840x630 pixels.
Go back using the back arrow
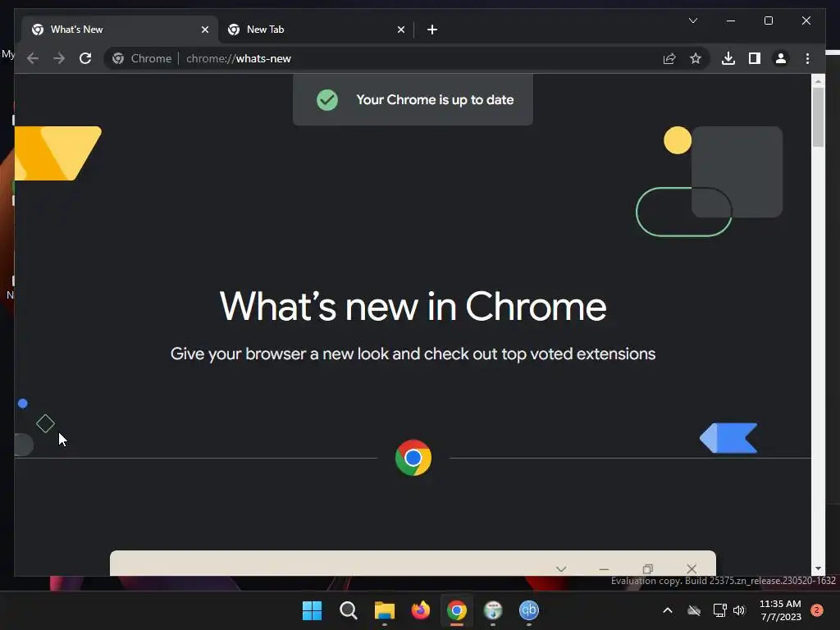(x=33, y=58)
